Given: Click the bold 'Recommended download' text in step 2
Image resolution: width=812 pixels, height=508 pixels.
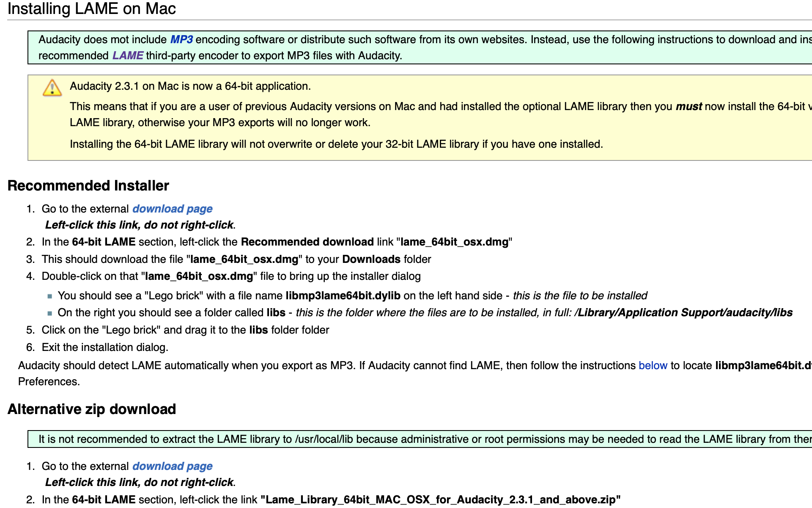Looking at the screenshot, I should click(307, 242).
